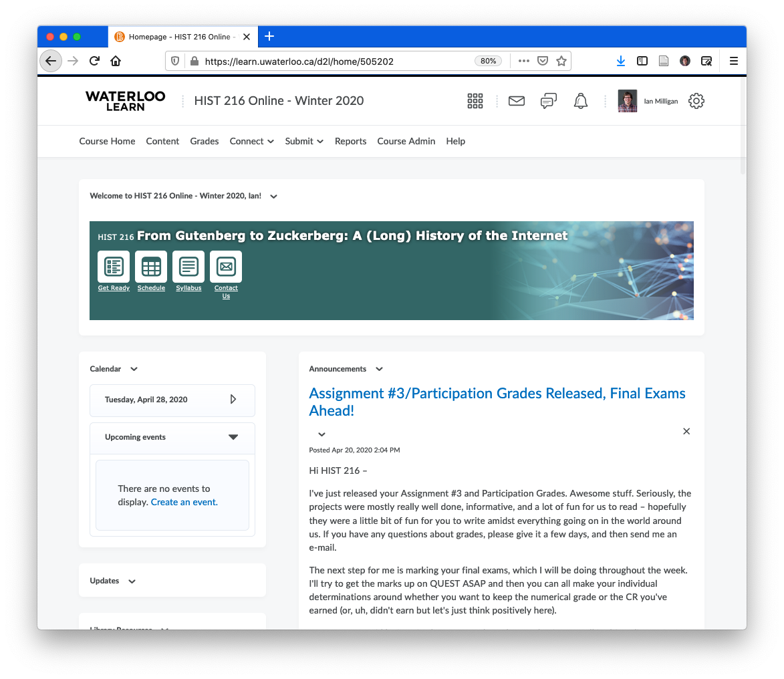Open the browser home icon
784x679 pixels.
point(116,61)
